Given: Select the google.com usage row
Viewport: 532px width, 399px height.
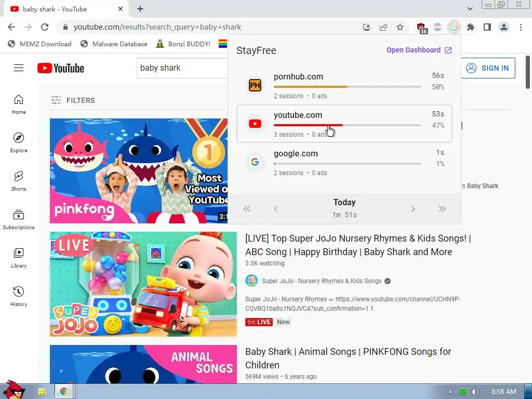Looking at the screenshot, I should 344,162.
